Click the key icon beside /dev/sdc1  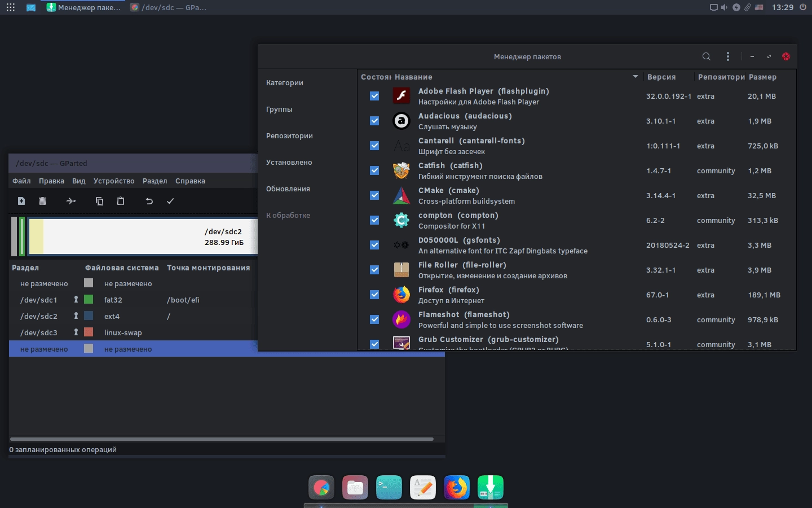[x=76, y=300]
